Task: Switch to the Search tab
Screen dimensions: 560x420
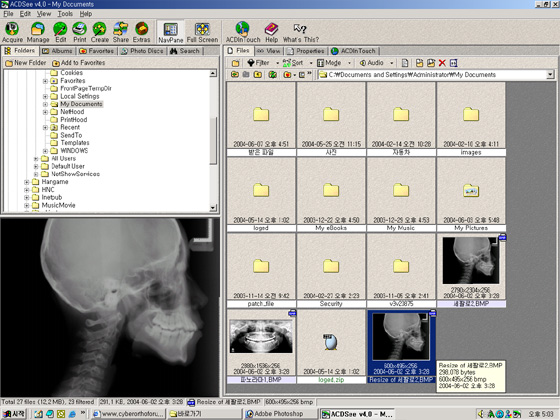Action: coord(185,51)
